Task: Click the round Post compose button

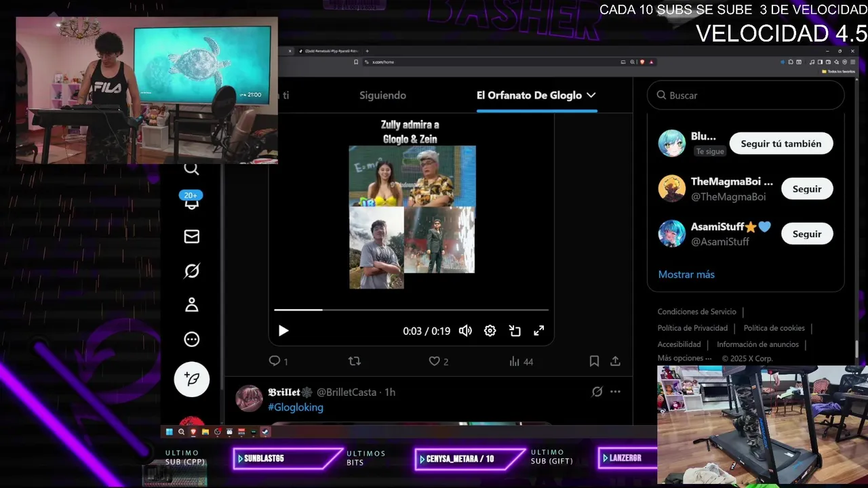Action: click(192, 379)
